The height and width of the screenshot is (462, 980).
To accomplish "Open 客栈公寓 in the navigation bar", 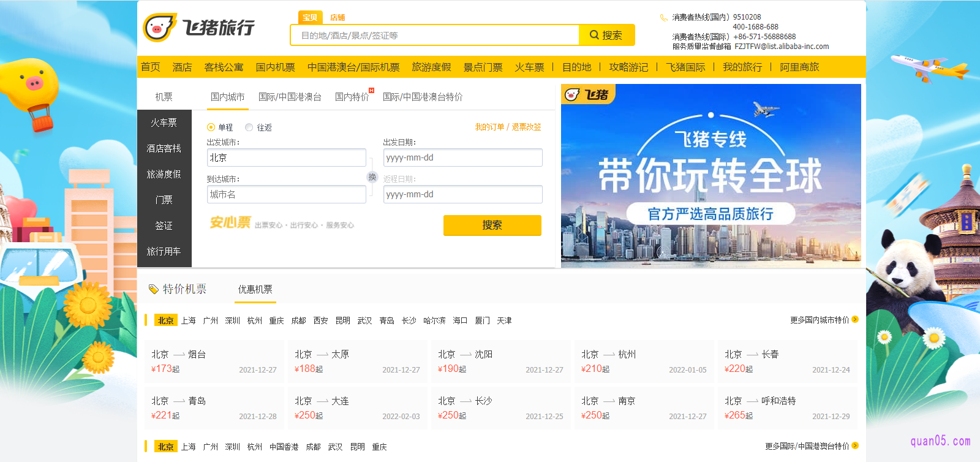I will click(224, 67).
